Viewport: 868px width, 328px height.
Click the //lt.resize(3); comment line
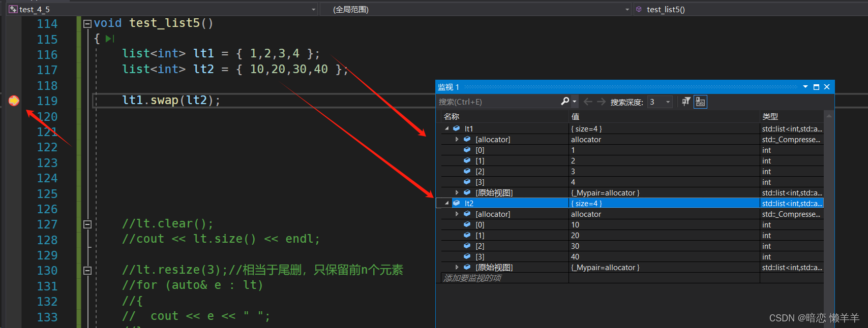point(262,270)
